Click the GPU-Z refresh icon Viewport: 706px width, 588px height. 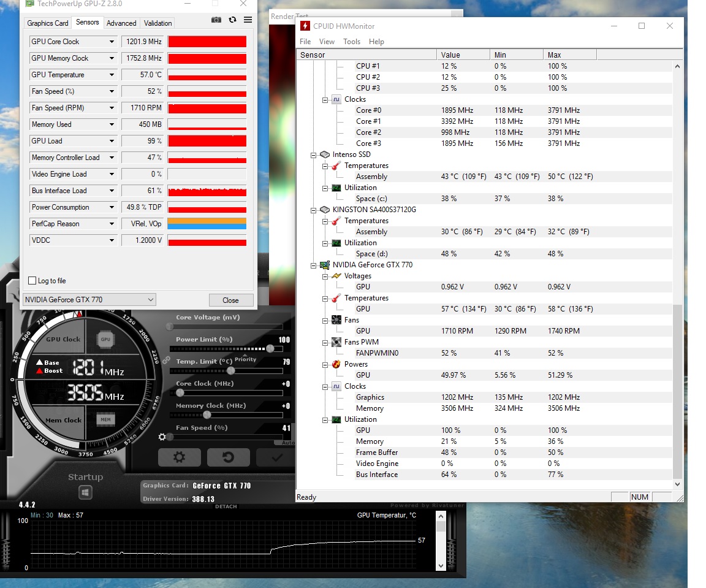[x=232, y=20]
